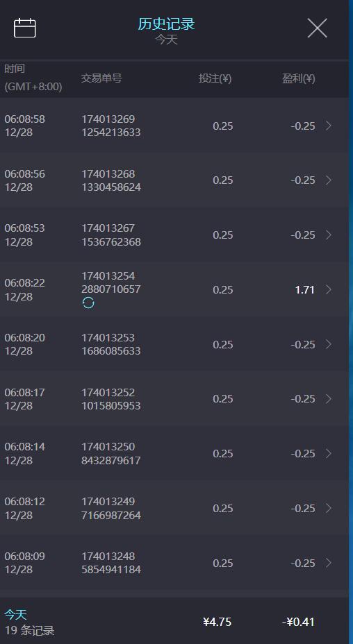Screen dimensions: 353x644
Task: Expand details chevron for 06:08:56 record
Action: point(328,180)
